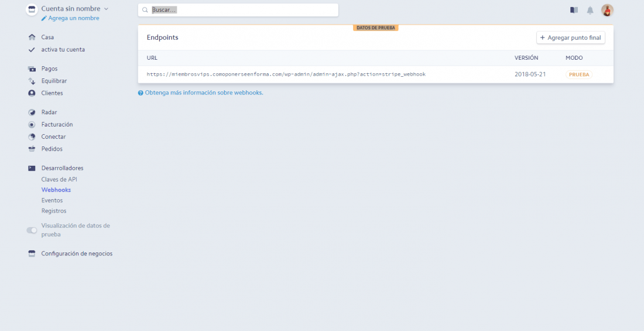Click the DATOS DE PRUEBA badge

375,28
